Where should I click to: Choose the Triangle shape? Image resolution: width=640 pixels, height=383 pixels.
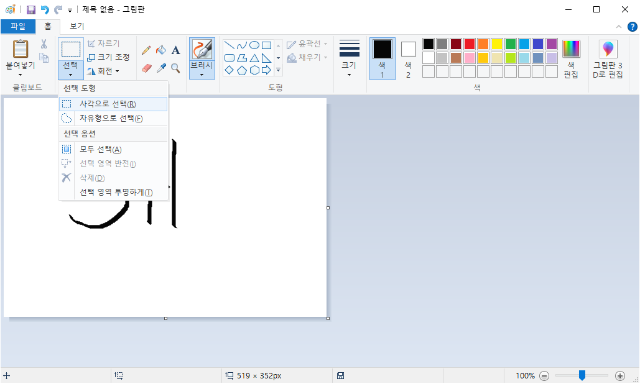coord(254,58)
